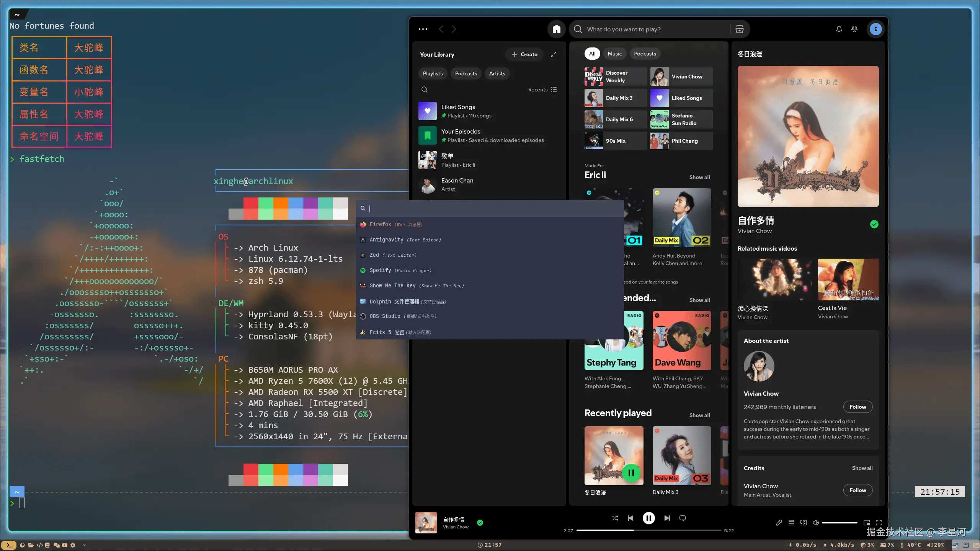Open the Browse icon in search bar
980x551 pixels.
click(x=740, y=29)
